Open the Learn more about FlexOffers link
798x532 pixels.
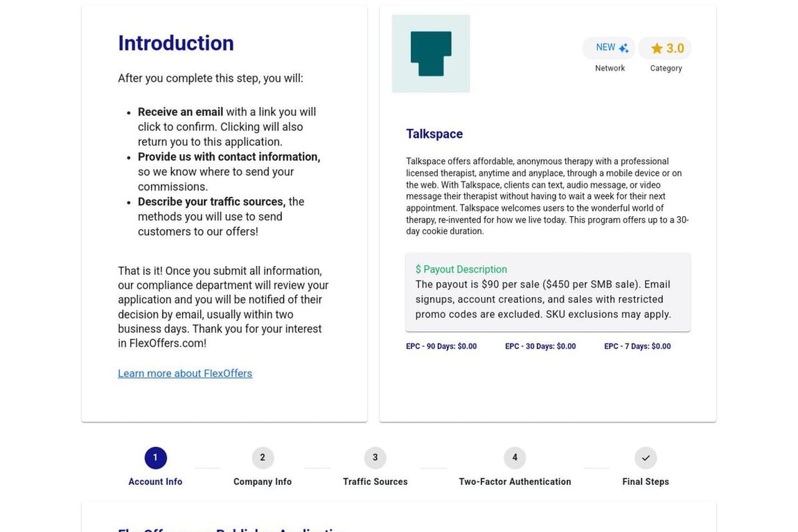click(185, 373)
